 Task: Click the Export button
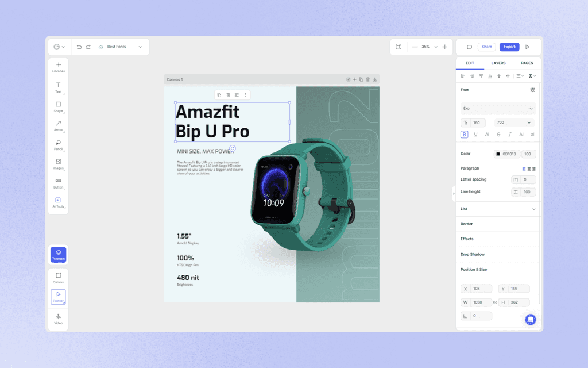pyautogui.click(x=509, y=47)
